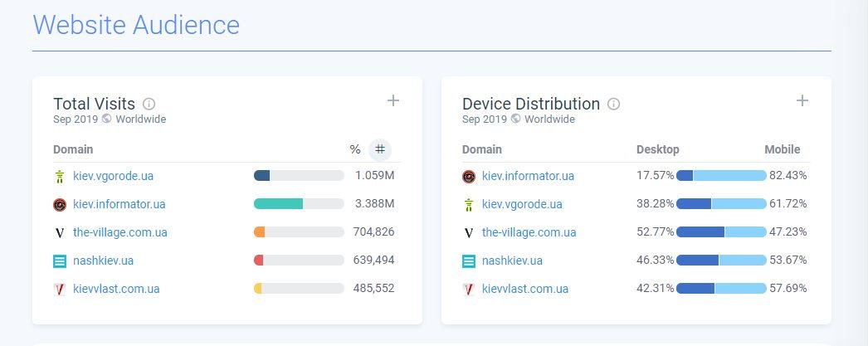Click kiev.vgorode.ua device split bar

[x=721, y=204]
